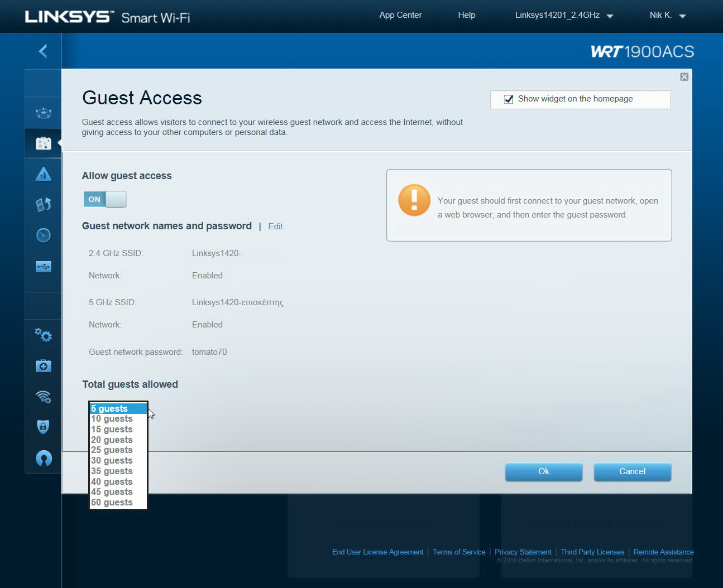The height and width of the screenshot is (588, 723).
Task: Click the Cancel button
Action: click(x=632, y=472)
